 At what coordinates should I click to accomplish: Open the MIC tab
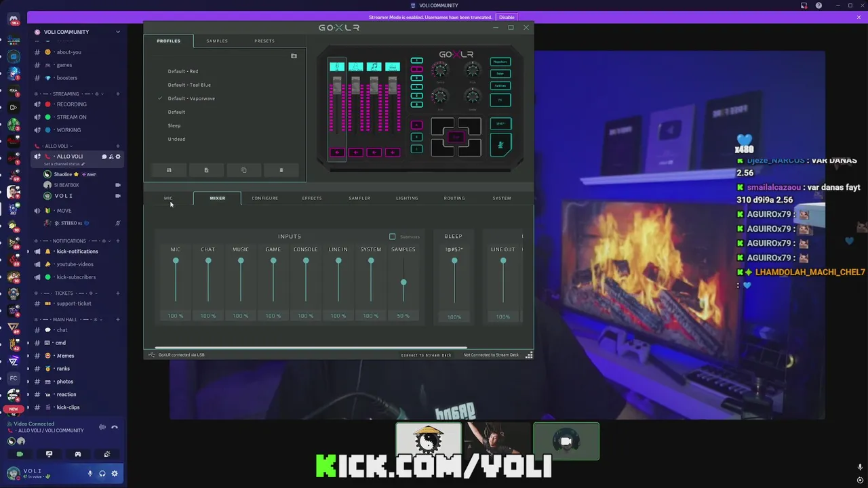168,198
